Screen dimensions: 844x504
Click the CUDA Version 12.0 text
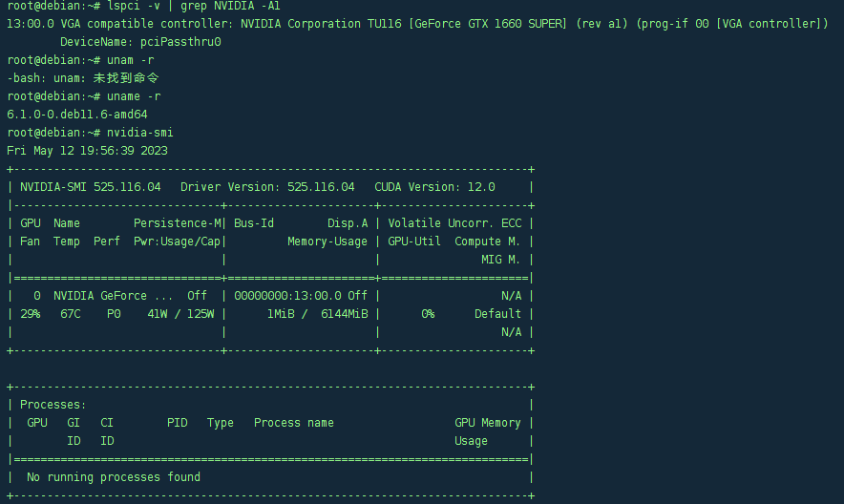[435, 187]
